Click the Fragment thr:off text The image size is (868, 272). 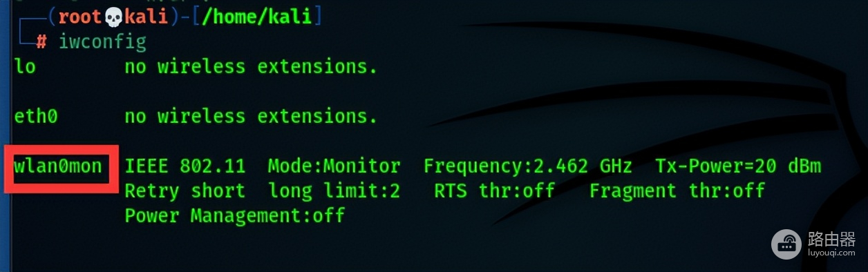pyautogui.click(x=677, y=191)
